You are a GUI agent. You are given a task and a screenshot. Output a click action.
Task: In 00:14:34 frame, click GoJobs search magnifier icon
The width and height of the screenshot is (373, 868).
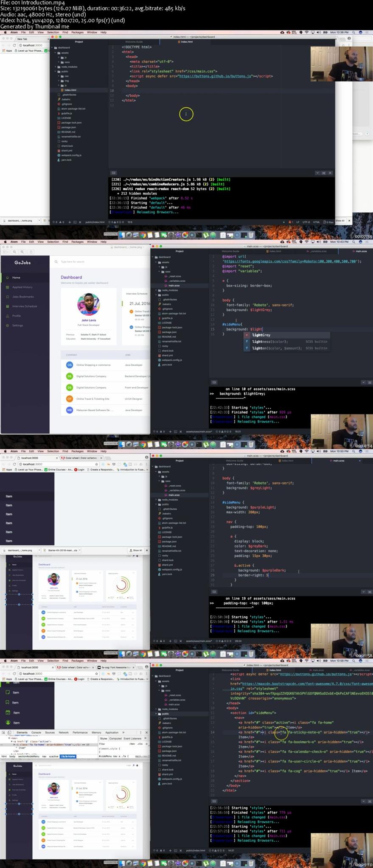(x=56, y=262)
